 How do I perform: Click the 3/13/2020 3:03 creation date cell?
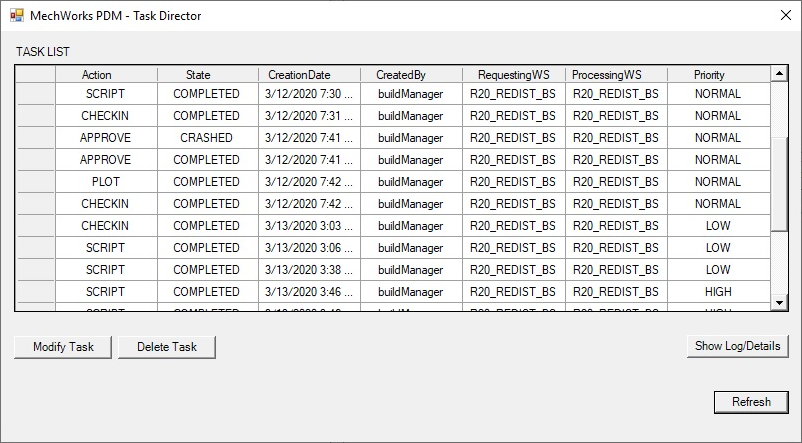click(309, 226)
